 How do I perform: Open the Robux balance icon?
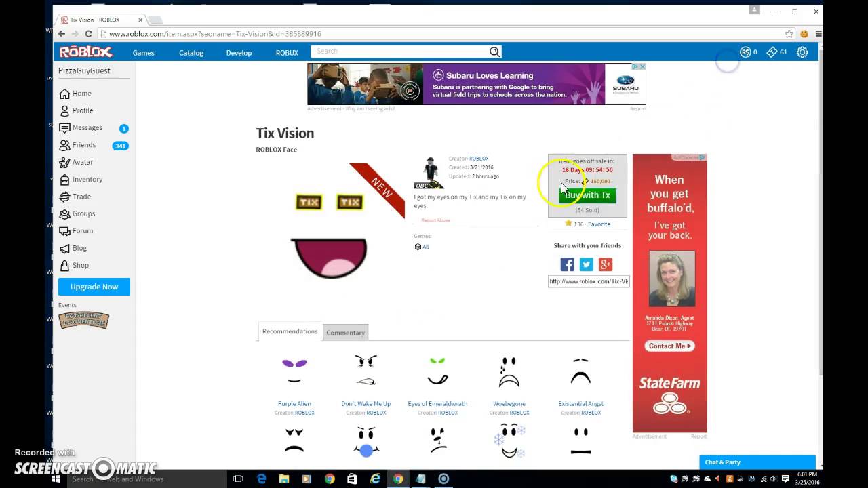click(745, 52)
